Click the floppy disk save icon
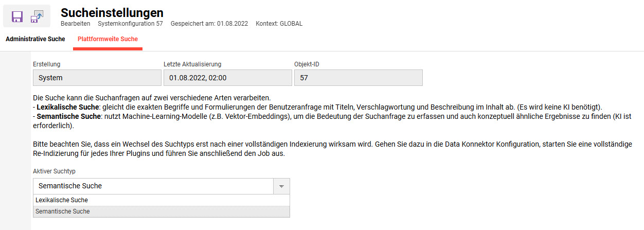 pyautogui.click(x=17, y=16)
